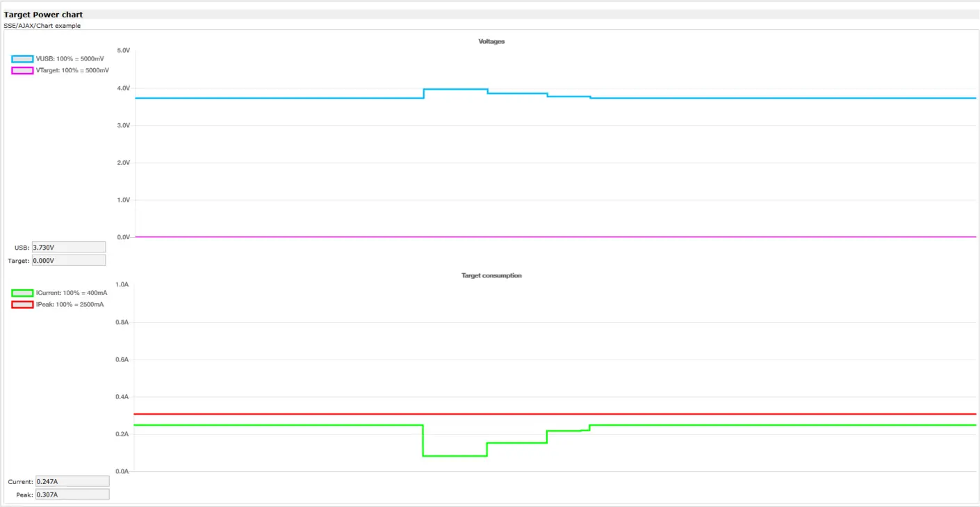Expand the Voltages chart section

(491, 41)
